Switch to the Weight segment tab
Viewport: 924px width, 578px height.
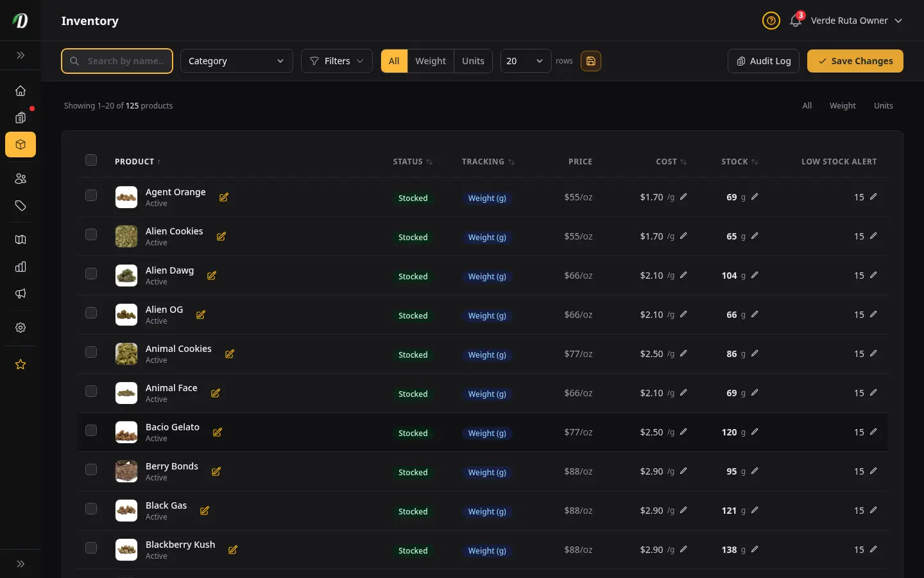pyautogui.click(x=431, y=61)
